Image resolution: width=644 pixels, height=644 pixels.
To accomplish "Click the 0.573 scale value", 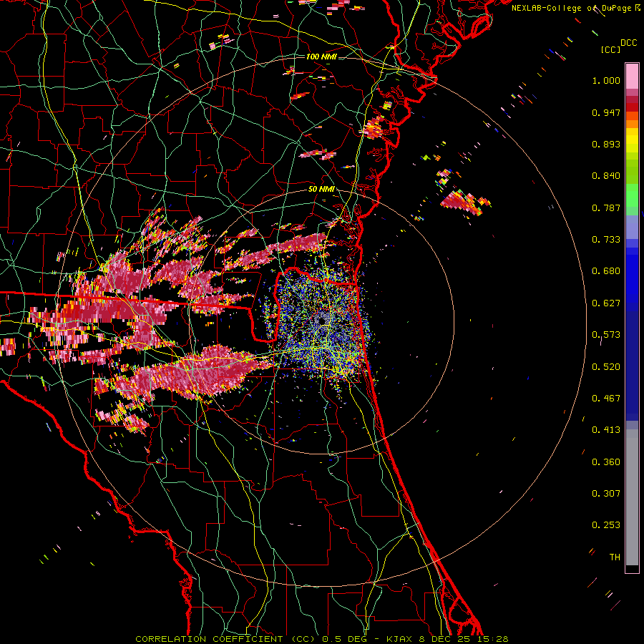I will coord(606,335).
